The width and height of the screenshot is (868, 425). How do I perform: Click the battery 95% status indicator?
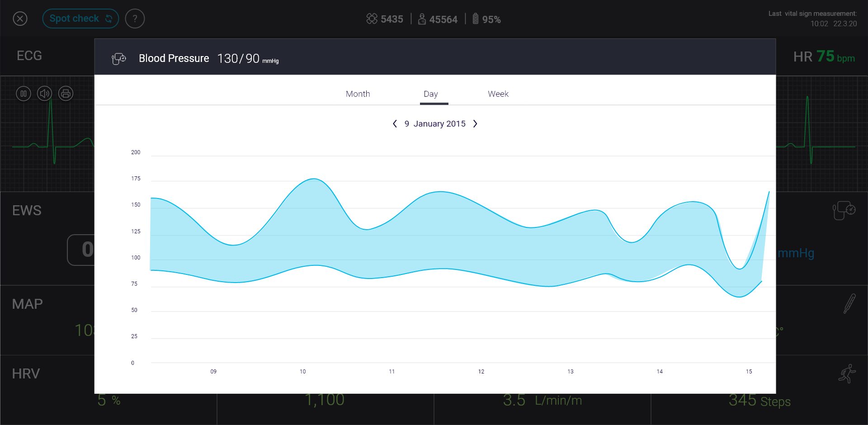(486, 19)
